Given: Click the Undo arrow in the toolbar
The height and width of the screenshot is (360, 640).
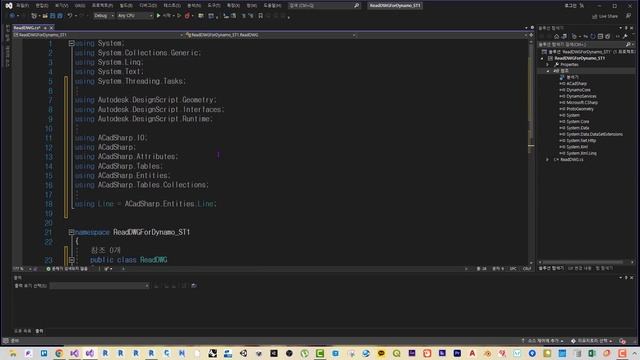Looking at the screenshot, I should click(x=70, y=16).
